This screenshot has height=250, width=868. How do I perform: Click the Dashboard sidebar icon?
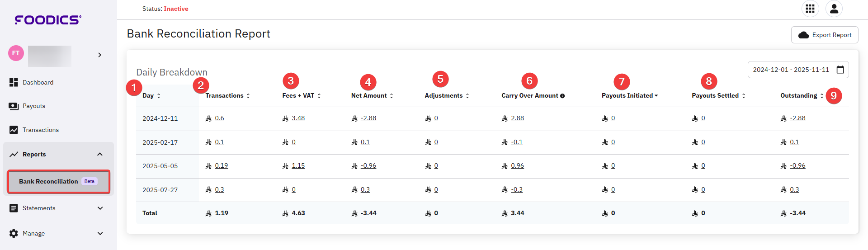click(x=14, y=82)
